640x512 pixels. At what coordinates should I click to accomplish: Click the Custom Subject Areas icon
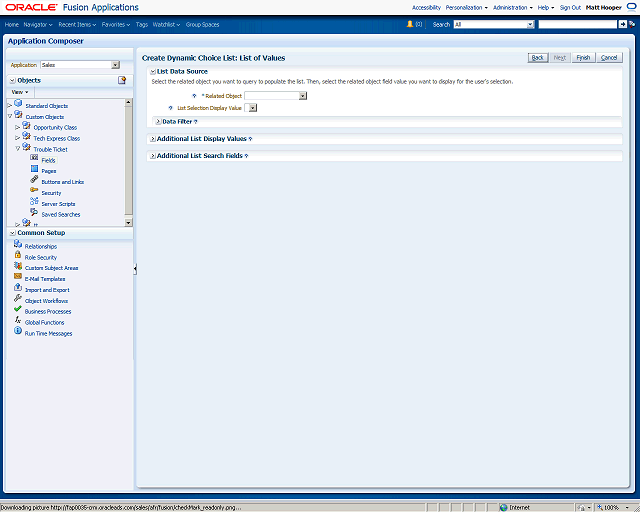point(18,266)
